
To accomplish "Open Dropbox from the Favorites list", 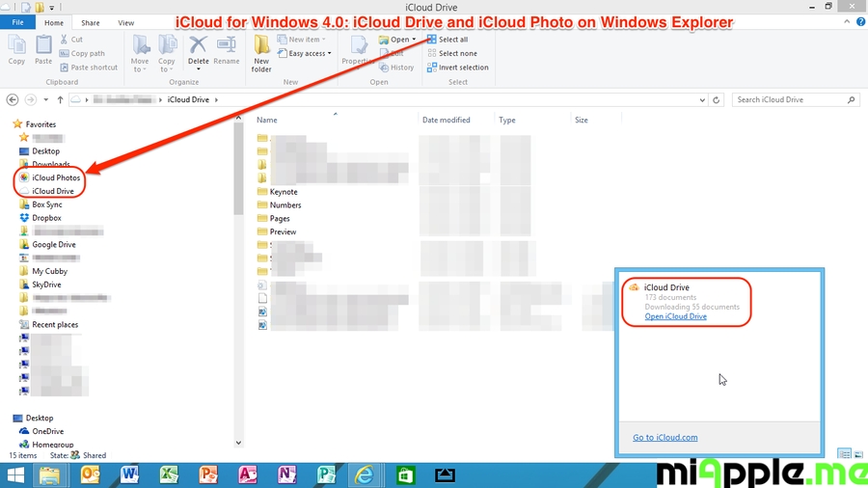I will (x=46, y=218).
